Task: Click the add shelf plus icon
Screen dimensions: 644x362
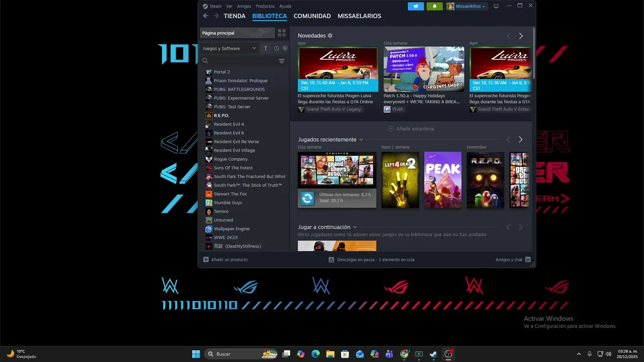Action: (391, 129)
